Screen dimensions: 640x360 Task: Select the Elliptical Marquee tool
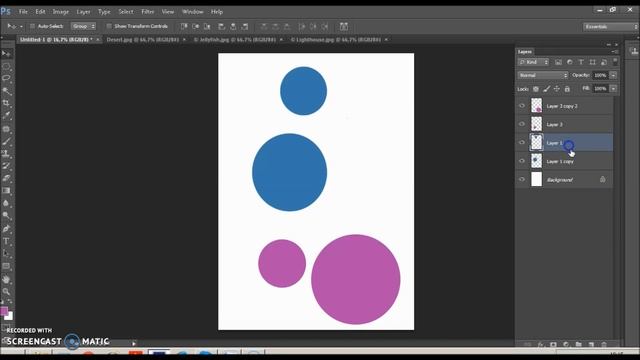pyautogui.click(x=6, y=66)
